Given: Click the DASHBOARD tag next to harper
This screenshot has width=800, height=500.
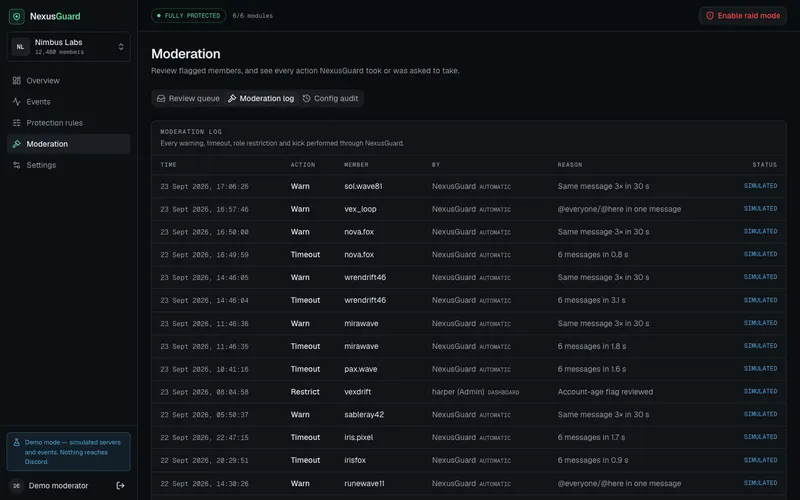Looking at the screenshot, I should click(503, 392).
